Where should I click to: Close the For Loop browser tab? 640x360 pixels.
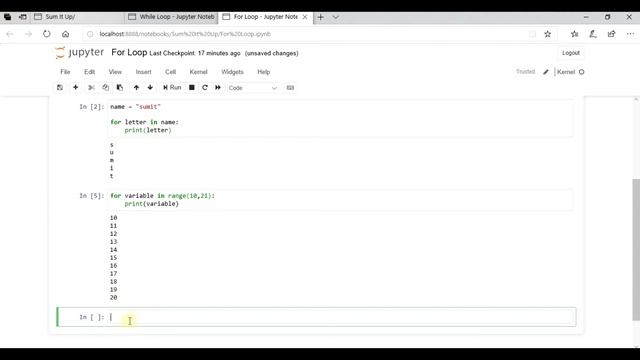tap(305, 17)
